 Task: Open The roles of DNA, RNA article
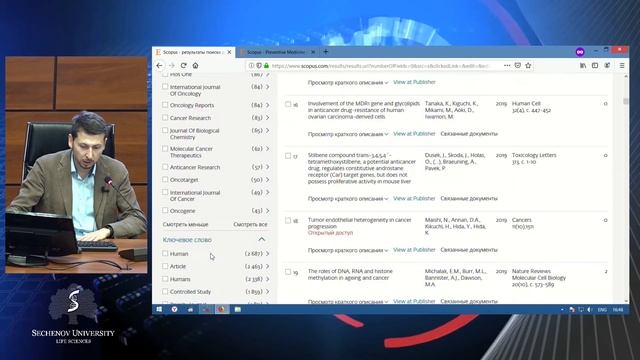coord(350,274)
